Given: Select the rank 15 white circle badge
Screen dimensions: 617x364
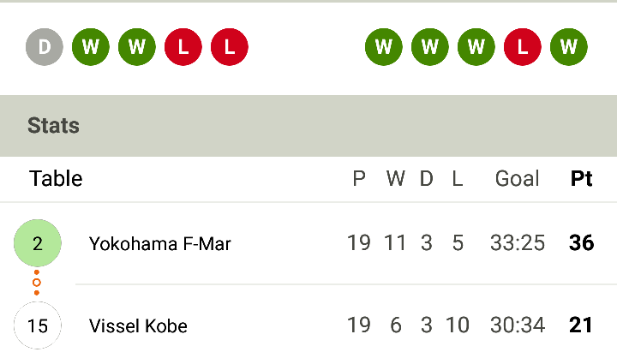Looking at the screenshot, I should (38, 325).
